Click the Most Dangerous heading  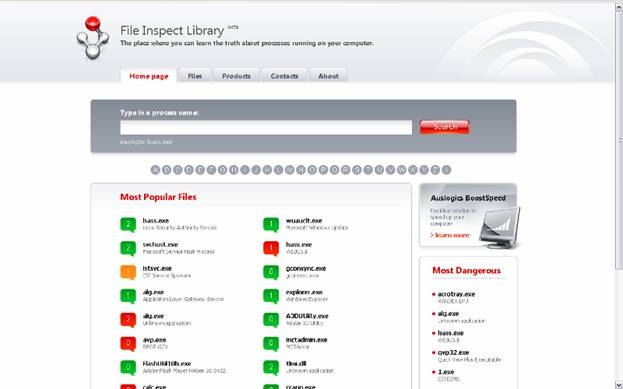click(x=466, y=271)
